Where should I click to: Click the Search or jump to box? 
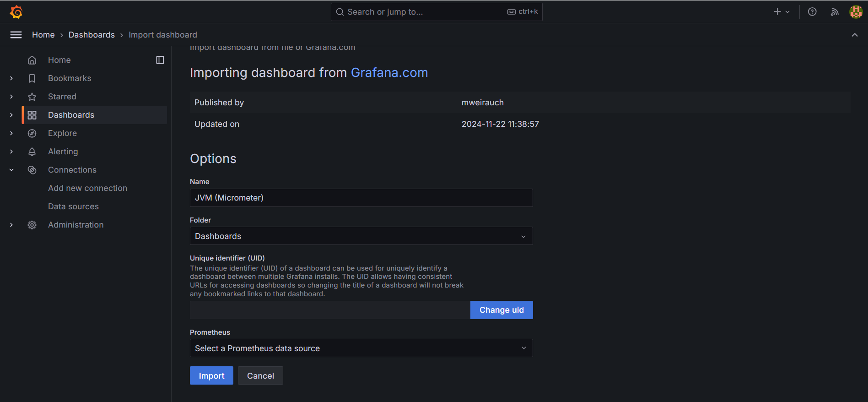437,12
